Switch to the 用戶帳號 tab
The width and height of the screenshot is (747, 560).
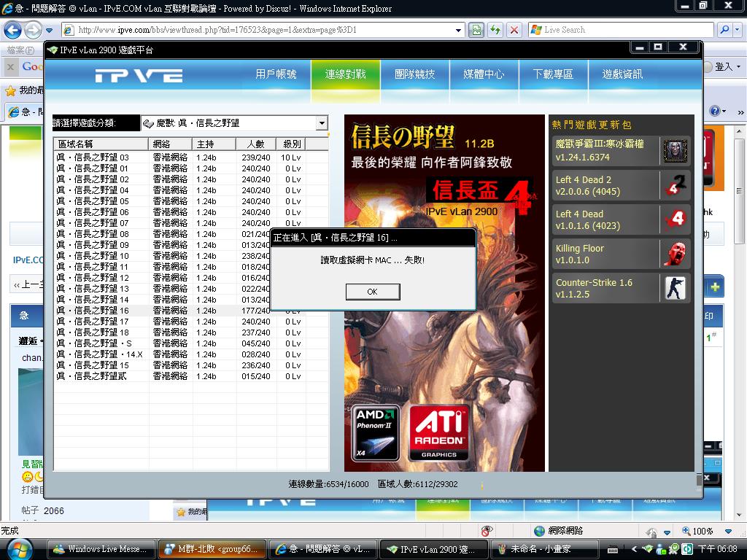[276, 74]
